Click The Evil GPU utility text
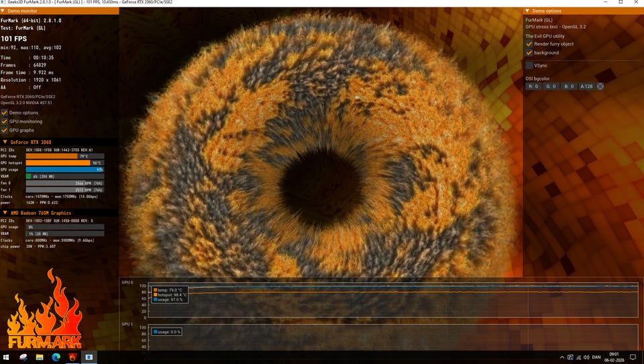644x364 pixels. point(545,36)
